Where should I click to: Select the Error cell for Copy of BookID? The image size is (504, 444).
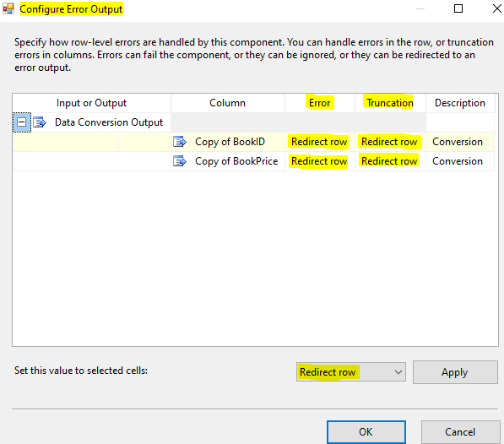click(319, 142)
